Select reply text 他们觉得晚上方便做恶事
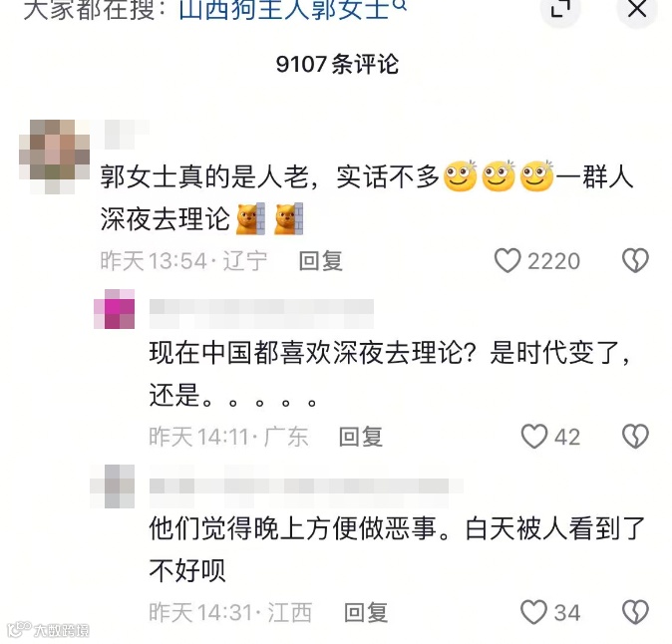Viewport: 672px width, 644px height. [293, 528]
